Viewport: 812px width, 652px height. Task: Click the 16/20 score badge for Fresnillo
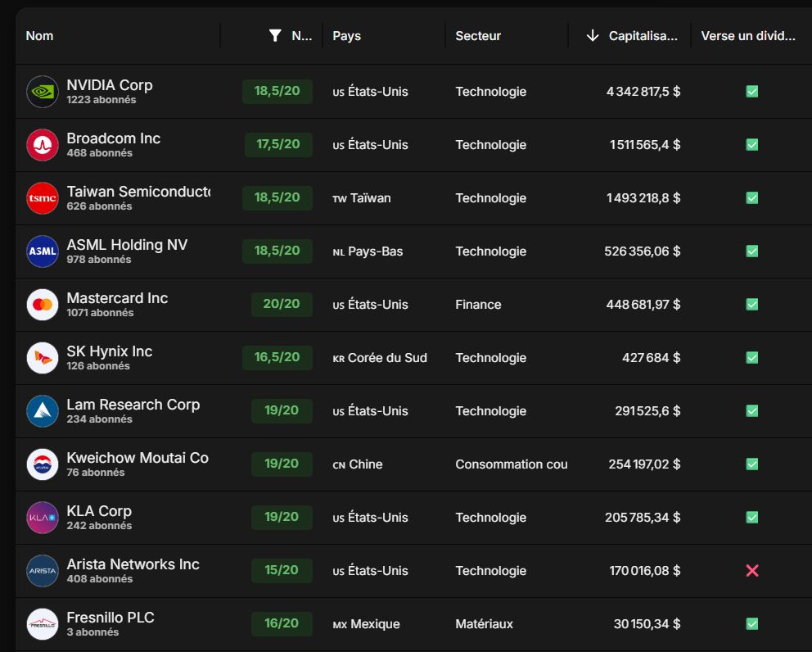[282, 623]
